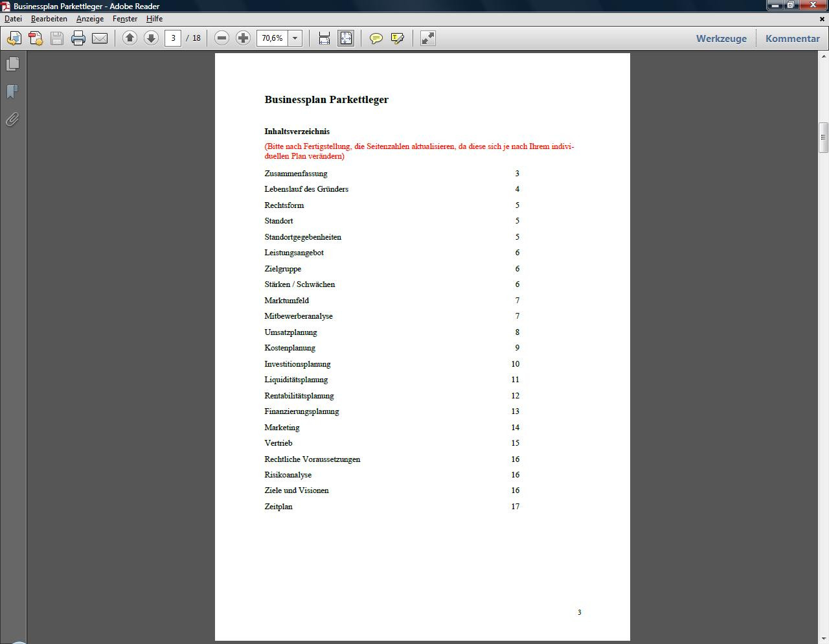Click the email envelope icon
Image resolution: width=829 pixels, height=644 pixels.
click(100, 38)
